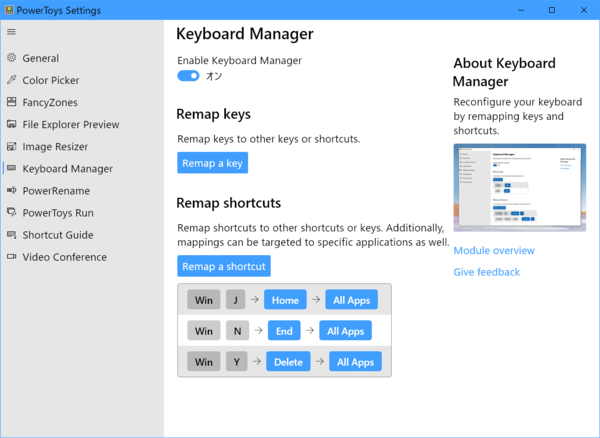Open the PowerRename page
Viewport: 600px width, 438px height.
tap(82, 191)
